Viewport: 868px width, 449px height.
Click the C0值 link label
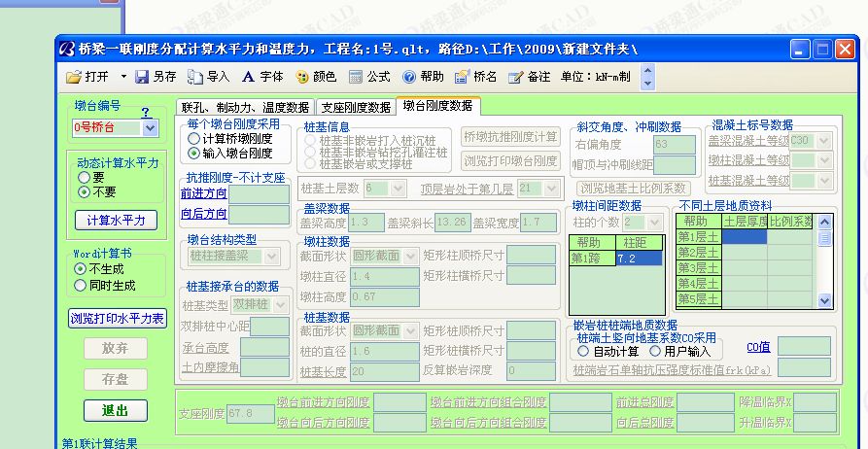pyautogui.click(x=758, y=347)
